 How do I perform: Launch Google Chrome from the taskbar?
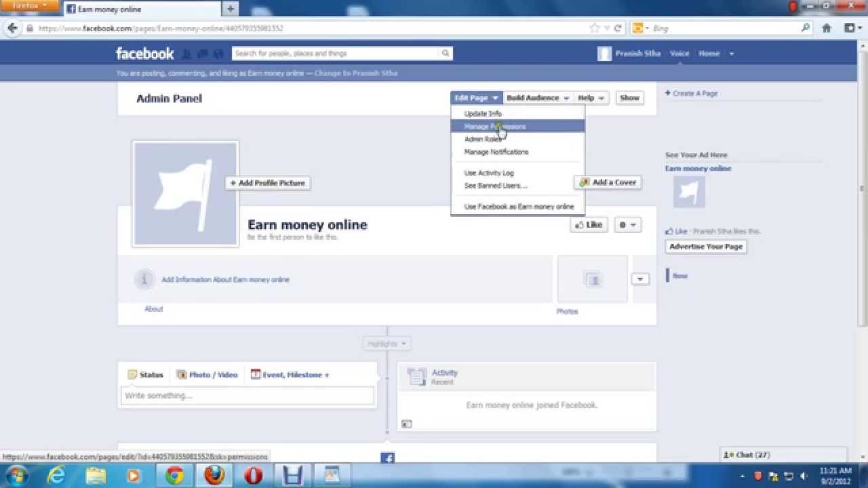tap(174, 476)
